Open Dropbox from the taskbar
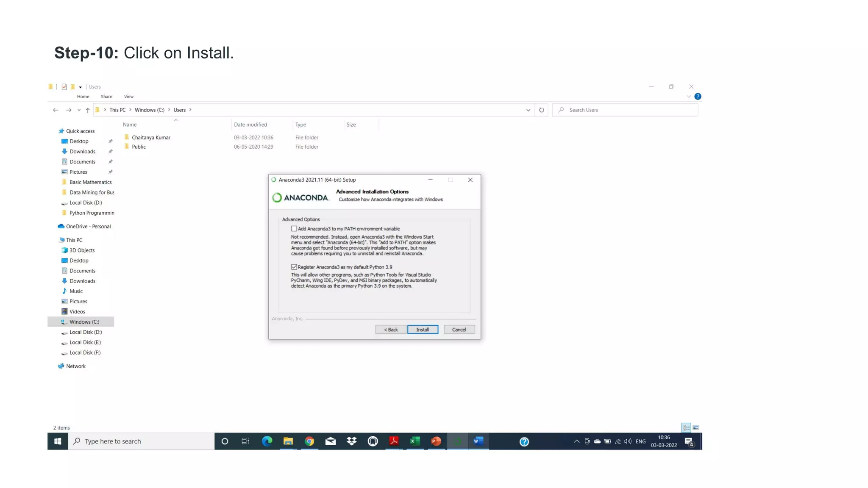Image resolution: width=868 pixels, height=488 pixels. click(352, 441)
